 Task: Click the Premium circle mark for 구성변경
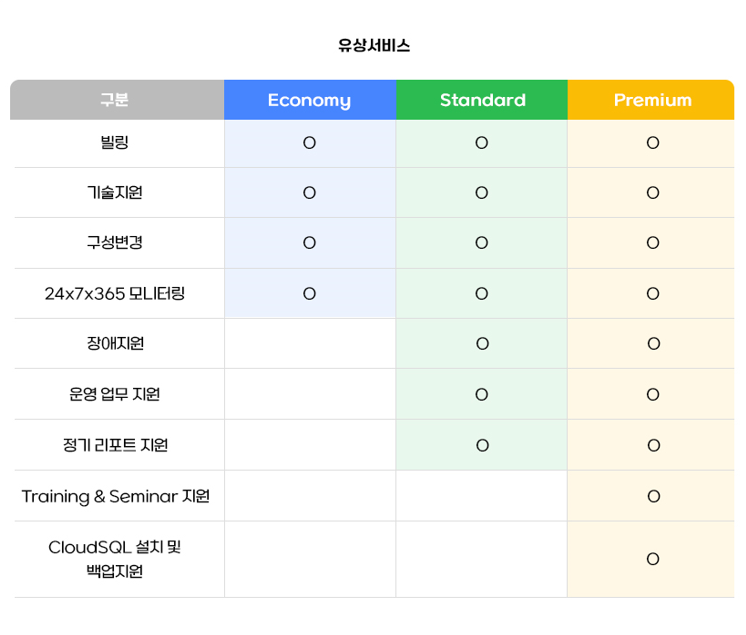point(653,243)
